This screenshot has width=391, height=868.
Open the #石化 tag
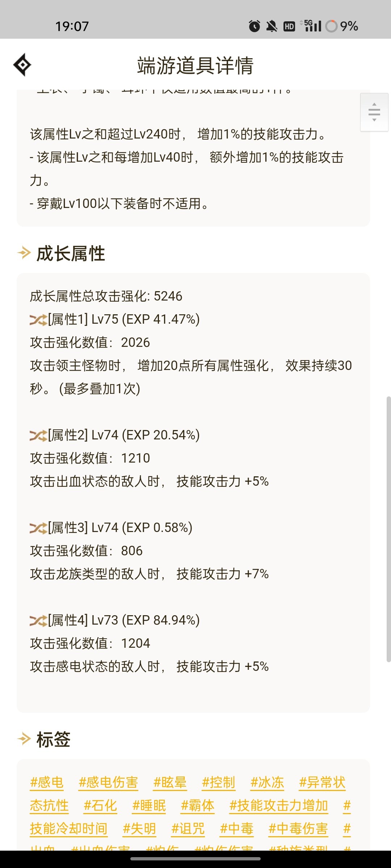[x=100, y=805]
